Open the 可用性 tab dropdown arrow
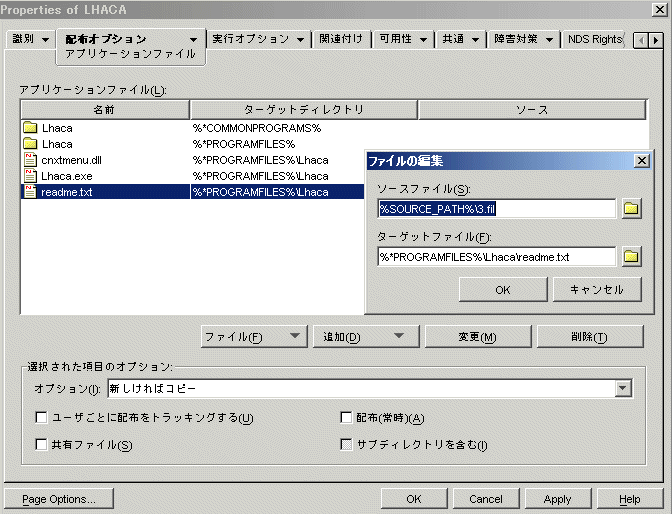672x514 pixels. [x=423, y=40]
